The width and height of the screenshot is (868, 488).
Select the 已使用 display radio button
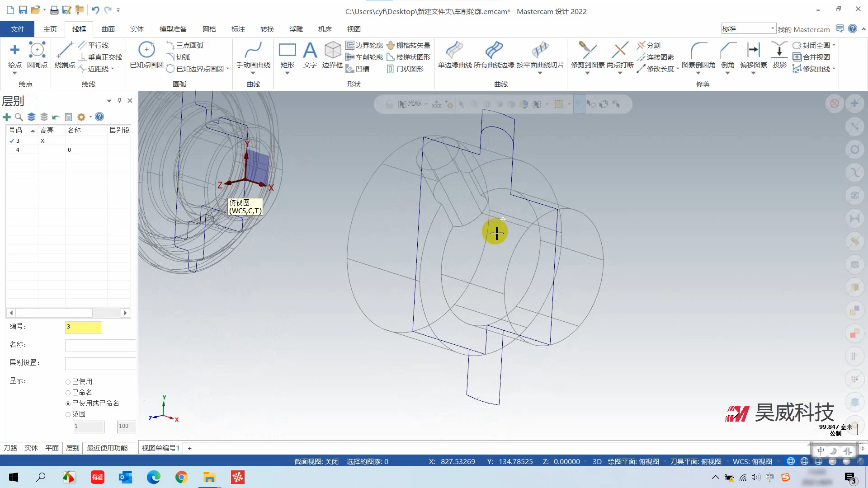[x=68, y=382]
